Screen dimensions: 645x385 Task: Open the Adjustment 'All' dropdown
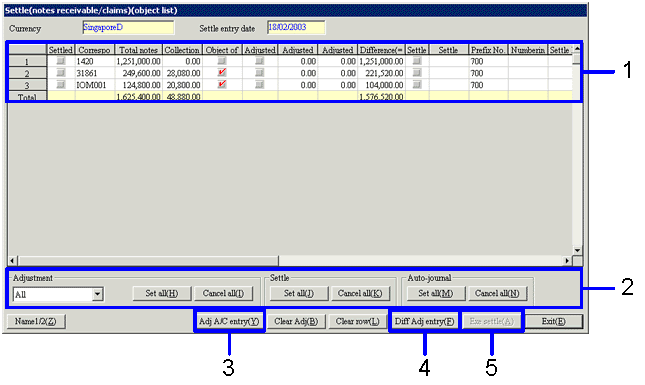tap(97, 295)
